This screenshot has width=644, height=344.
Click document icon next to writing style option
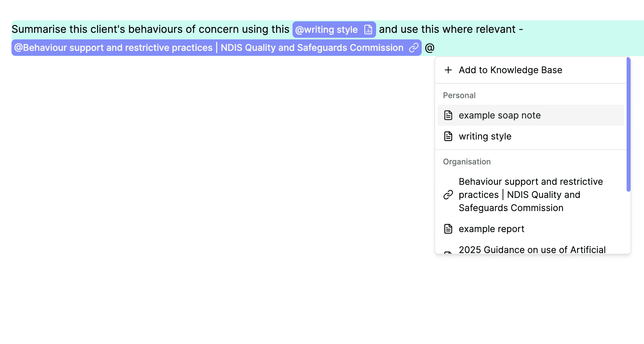tap(448, 136)
